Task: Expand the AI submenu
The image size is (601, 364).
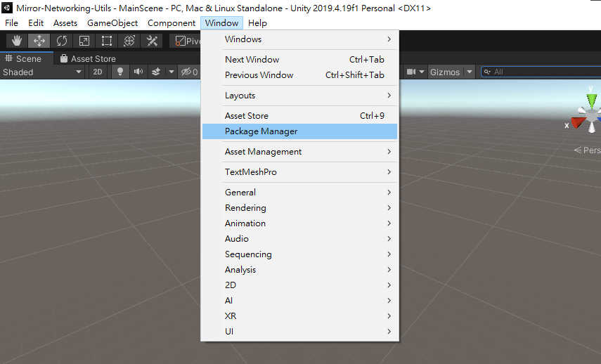Action: point(299,300)
